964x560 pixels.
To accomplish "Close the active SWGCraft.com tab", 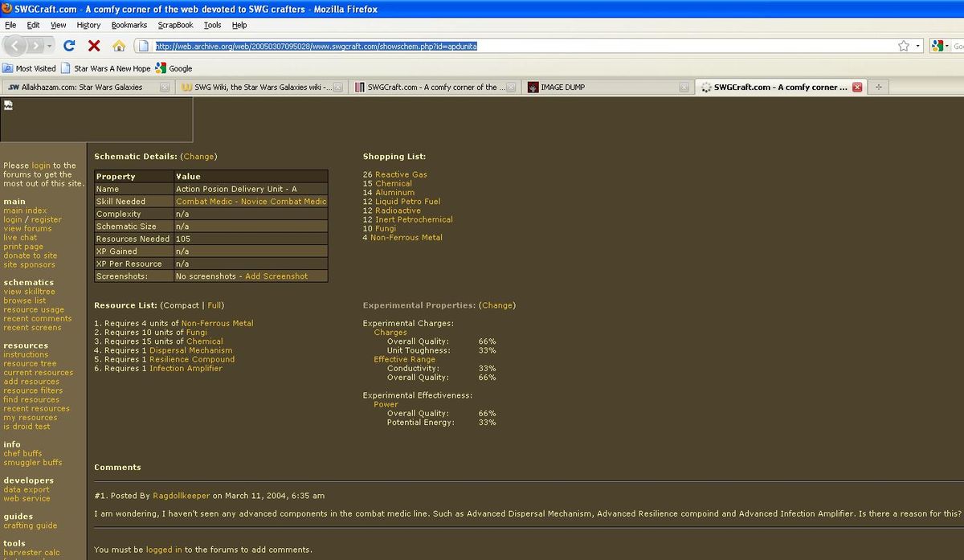I will click(857, 87).
